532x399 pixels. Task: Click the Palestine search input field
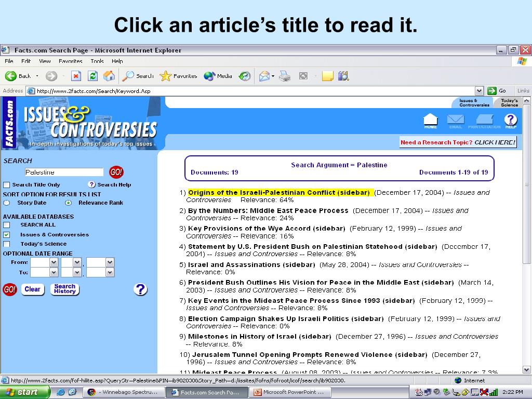pos(64,172)
